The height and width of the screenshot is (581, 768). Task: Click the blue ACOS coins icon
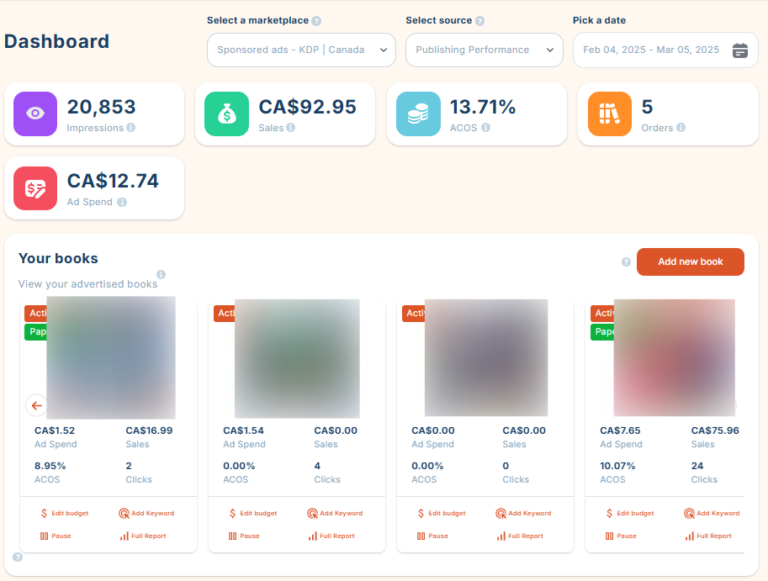418,114
